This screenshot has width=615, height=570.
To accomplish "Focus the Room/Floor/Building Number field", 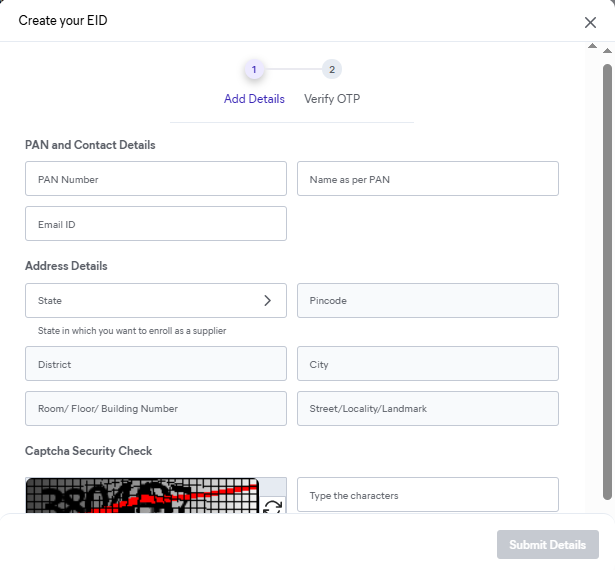I will [x=156, y=408].
